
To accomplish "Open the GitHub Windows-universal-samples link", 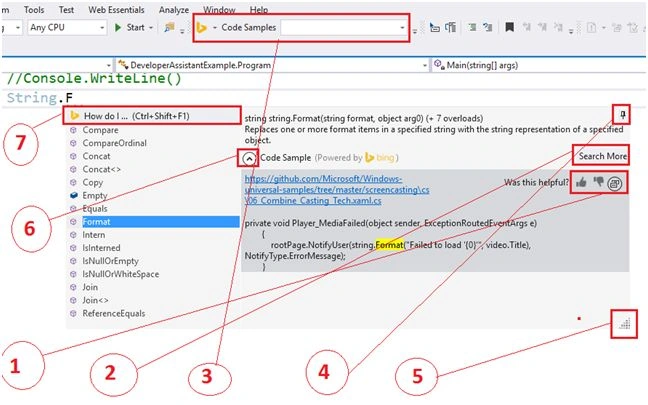I will 336,190.
